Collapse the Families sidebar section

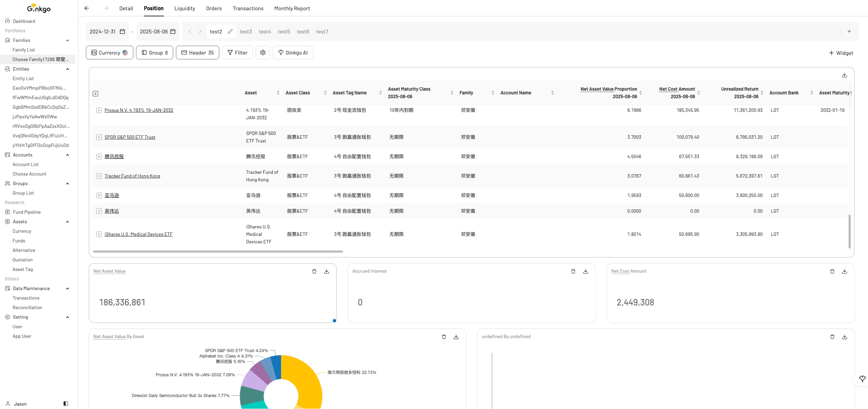[x=67, y=40]
